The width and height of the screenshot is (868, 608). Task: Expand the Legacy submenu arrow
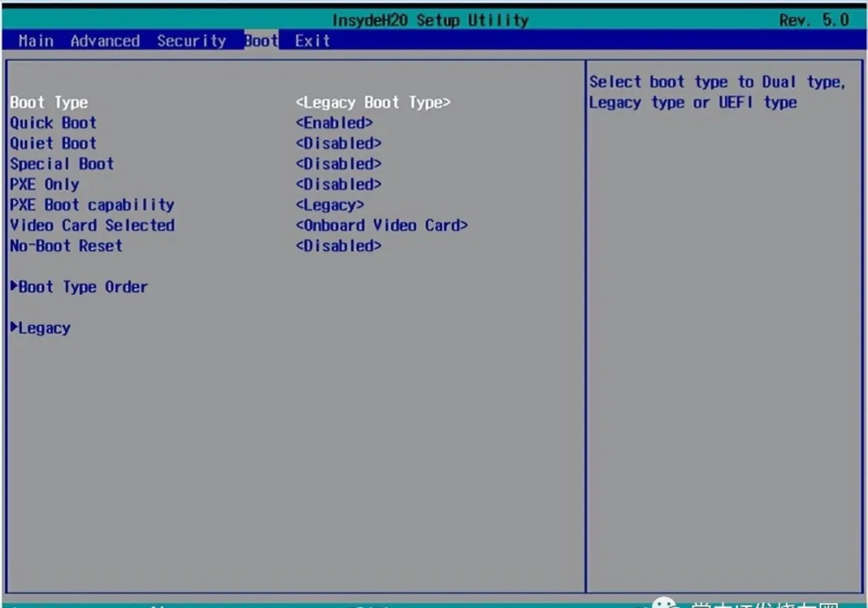tap(14, 328)
